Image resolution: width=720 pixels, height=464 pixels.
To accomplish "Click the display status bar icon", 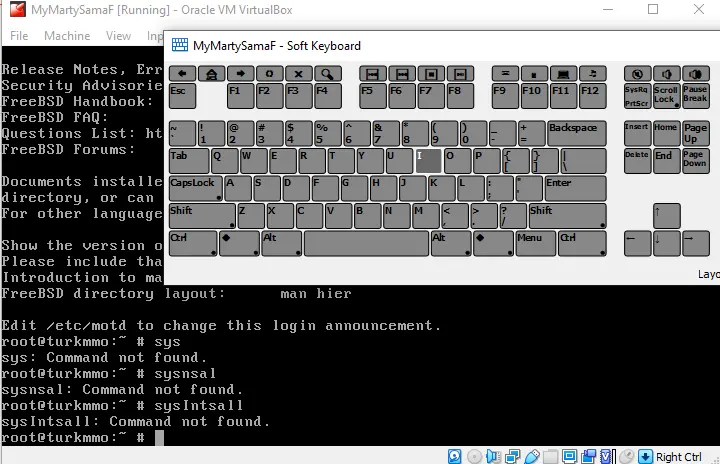I will click(569, 456).
